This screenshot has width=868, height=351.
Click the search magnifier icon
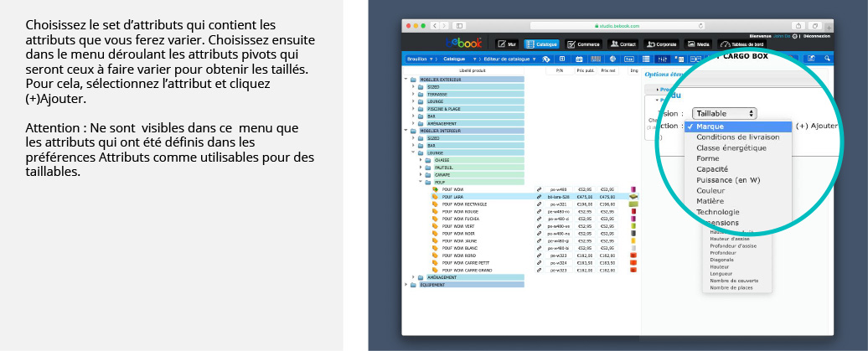(x=827, y=58)
